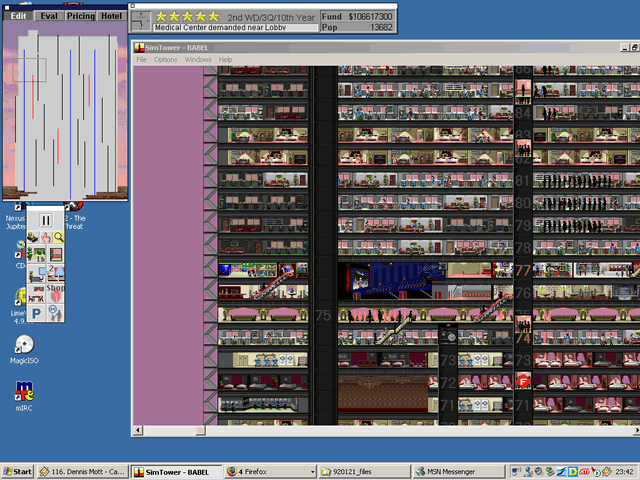Viewport: 640px width, 480px height.
Task: Pick the parking facility tool
Action: pyautogui.click(x=34, y=312)
